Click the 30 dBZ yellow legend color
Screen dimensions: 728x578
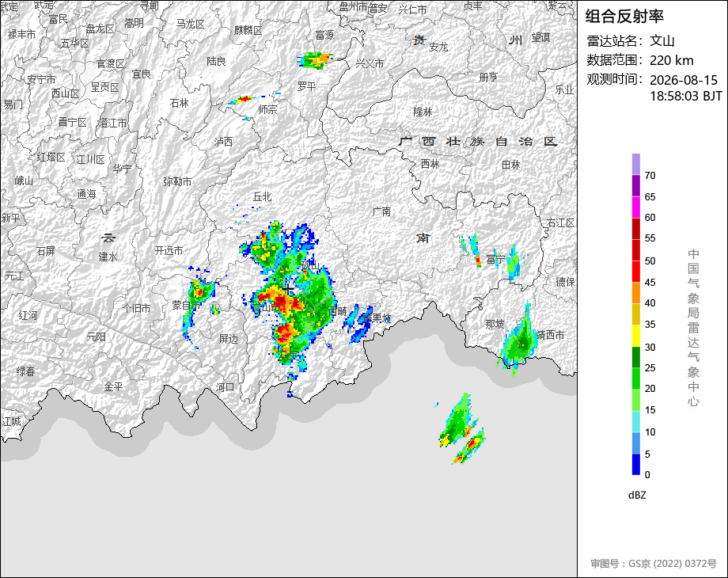pyautogui.click(x=635, y=336)
